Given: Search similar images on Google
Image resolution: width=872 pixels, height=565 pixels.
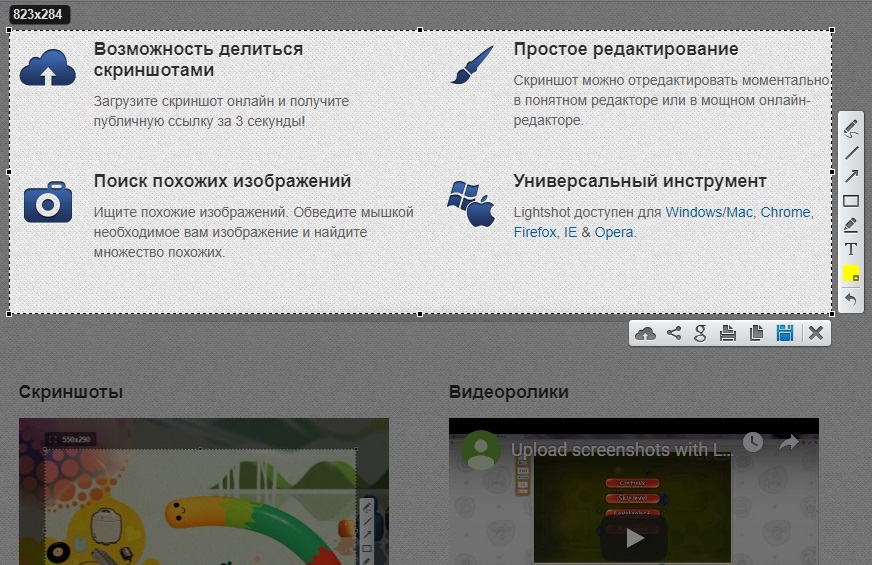Looking at the screenshot, I should click(701, 333).
